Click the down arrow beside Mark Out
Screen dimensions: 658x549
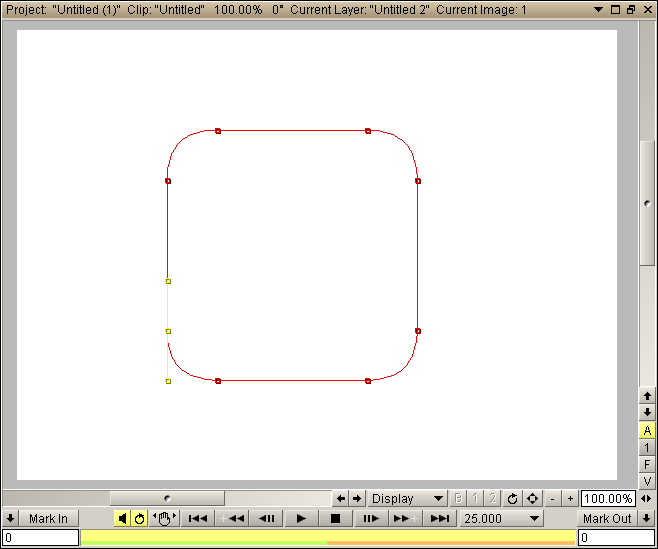click(647, 518)
